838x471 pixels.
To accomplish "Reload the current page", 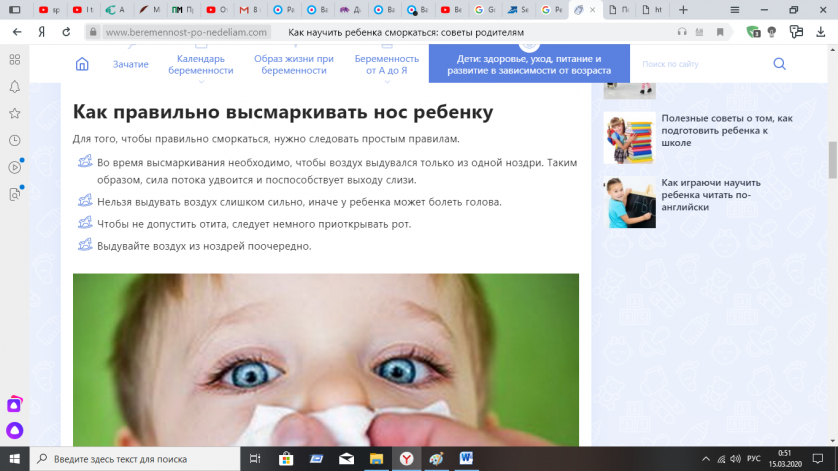I will tap(66, 32).
